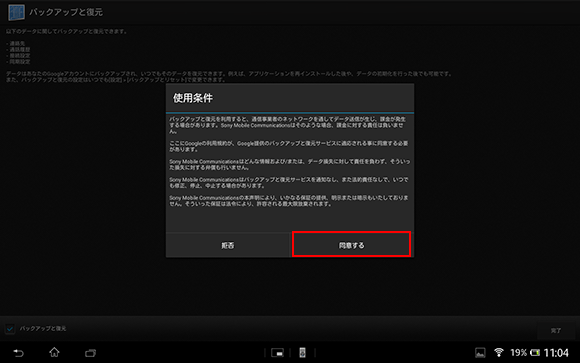Viewport: 580px width, 363px height.
Task: Tap the 完了 button at bottom right
Action: click(556, 330)
